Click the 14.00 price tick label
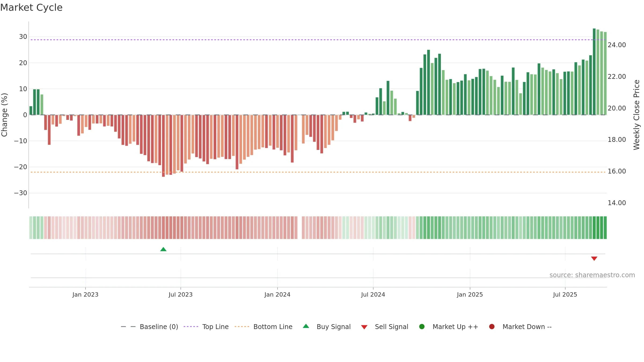This screenshot has height=362, width=644. coord(617,203)
